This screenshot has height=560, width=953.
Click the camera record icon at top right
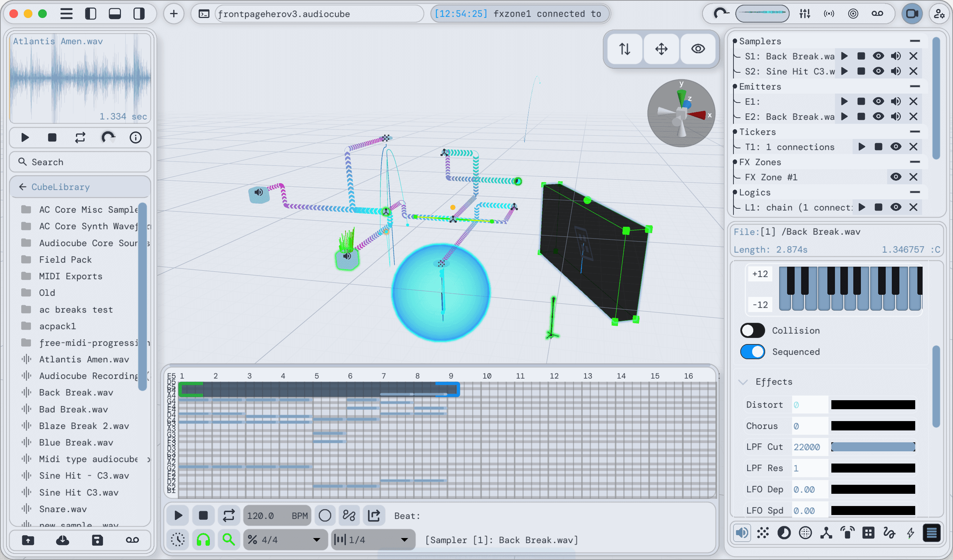coord(912,14)
